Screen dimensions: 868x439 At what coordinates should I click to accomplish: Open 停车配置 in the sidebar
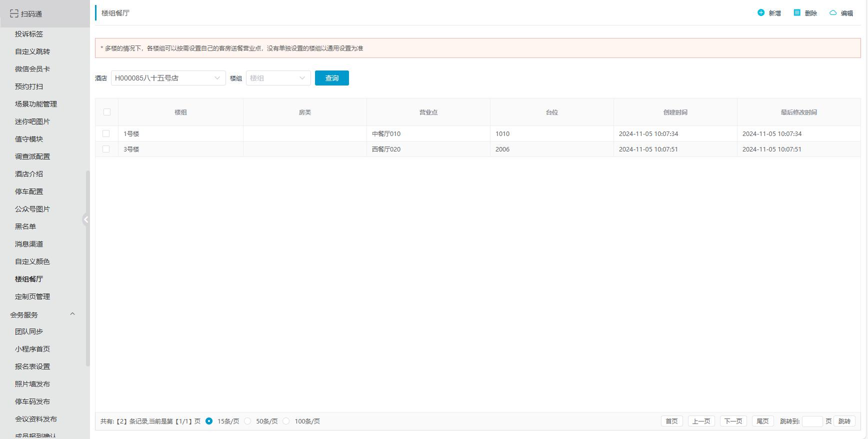(x=29, y=191)
